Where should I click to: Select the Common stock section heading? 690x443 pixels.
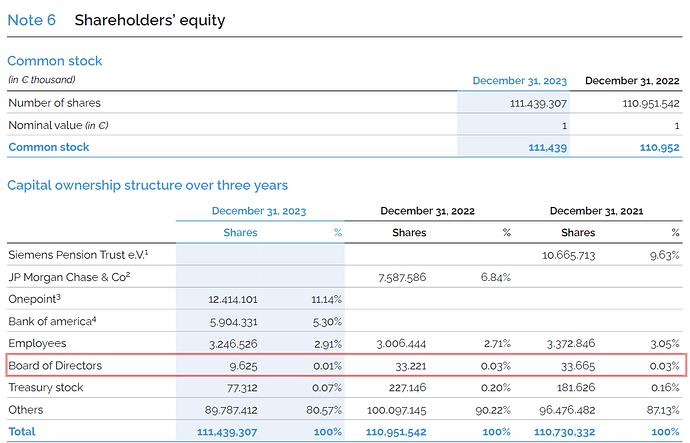pos(55,61)
